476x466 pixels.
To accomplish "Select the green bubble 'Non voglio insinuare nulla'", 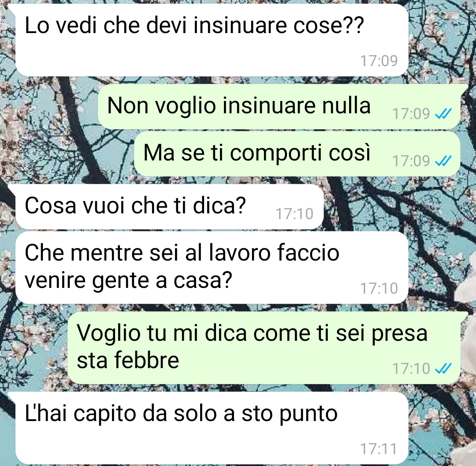I will click(x=279, y=107).
